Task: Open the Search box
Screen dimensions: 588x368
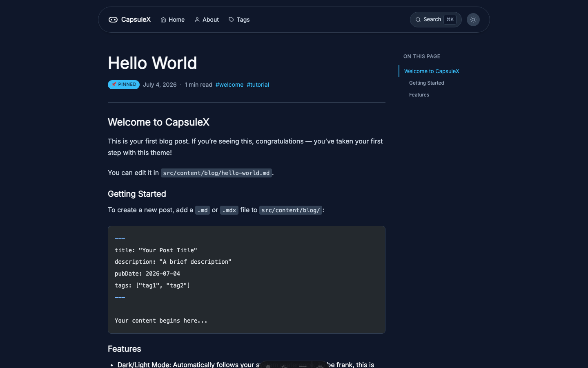Action: (x=436, y=20)
